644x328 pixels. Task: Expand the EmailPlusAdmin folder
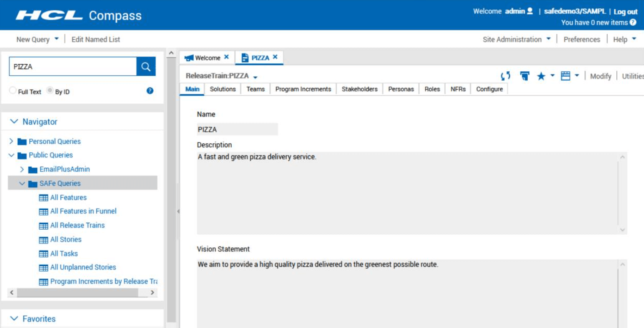pyautogui.click(x=22, y=169)
